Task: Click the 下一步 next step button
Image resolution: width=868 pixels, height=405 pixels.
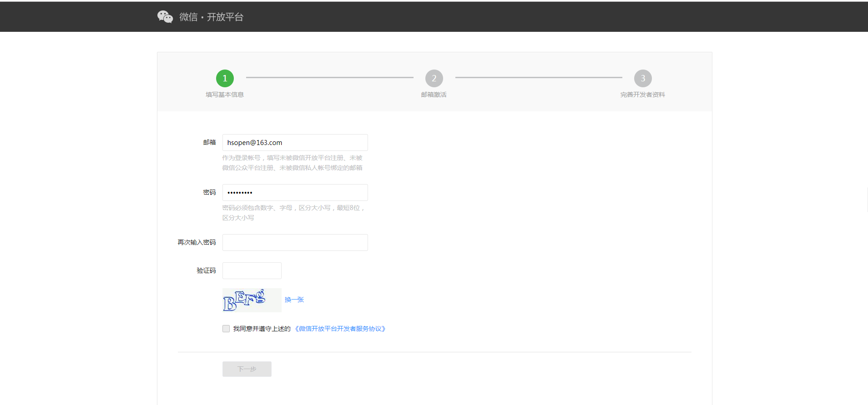Action: point(247,369)
